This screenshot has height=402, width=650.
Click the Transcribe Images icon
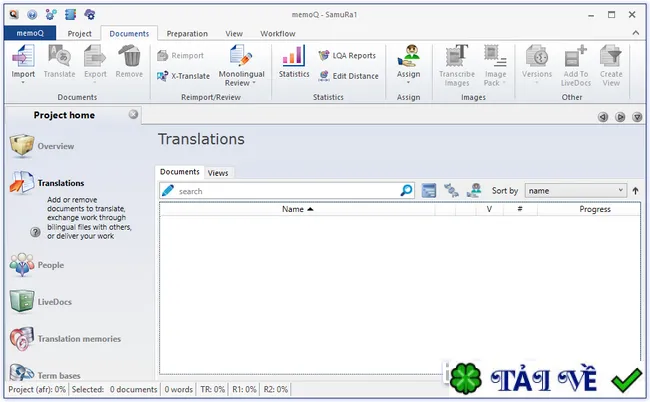coord(456,56)
